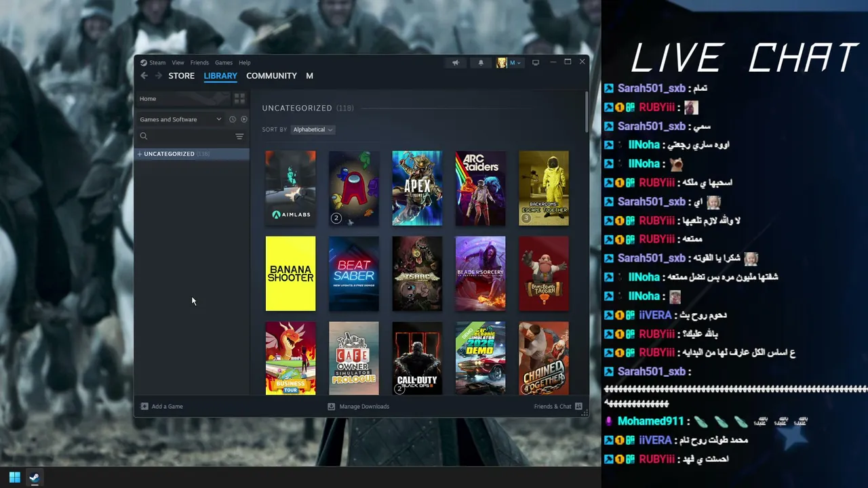Switch to Big Picture mode via monitor icon

pos(536,62)
